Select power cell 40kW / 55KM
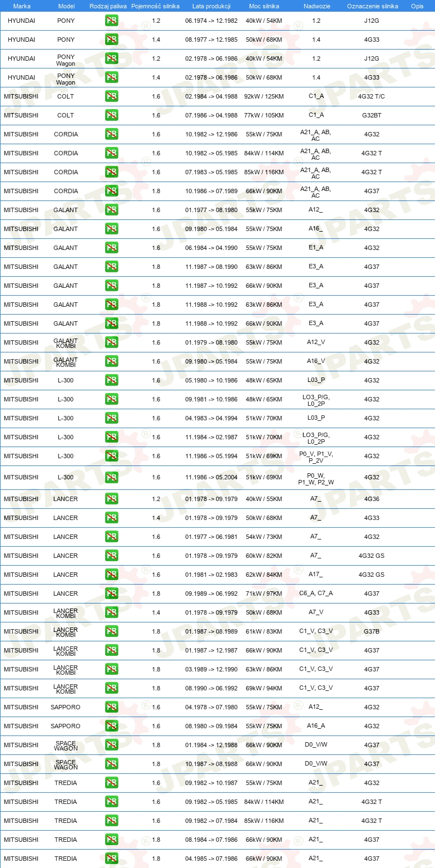This screenshot has height=868, width=435. [264, 499]
